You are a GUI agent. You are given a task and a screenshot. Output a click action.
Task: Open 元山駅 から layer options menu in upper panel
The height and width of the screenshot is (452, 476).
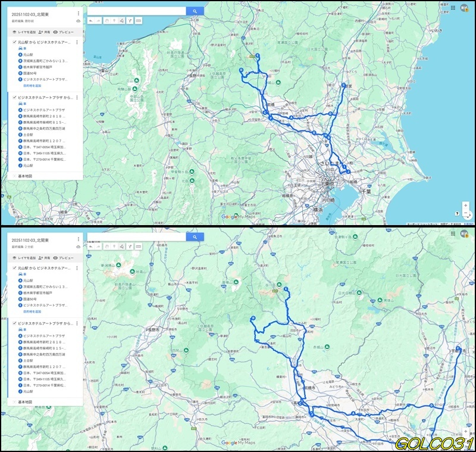coord(77,43)
